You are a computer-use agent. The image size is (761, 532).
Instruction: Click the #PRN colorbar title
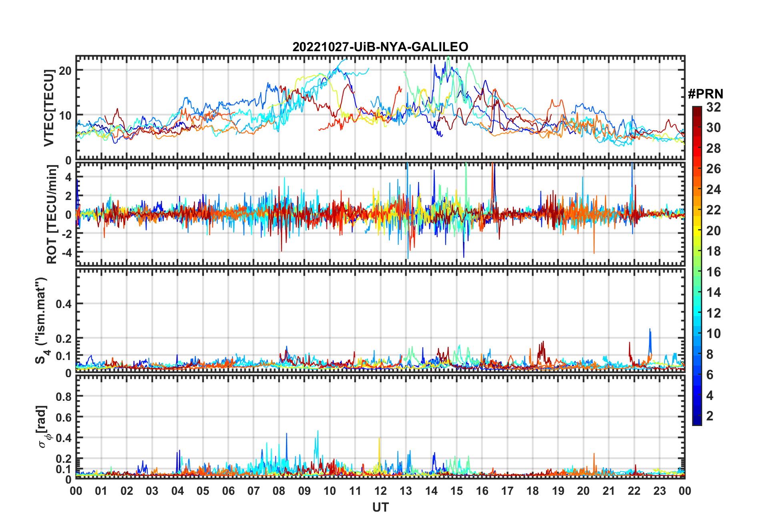pos(705,94)
